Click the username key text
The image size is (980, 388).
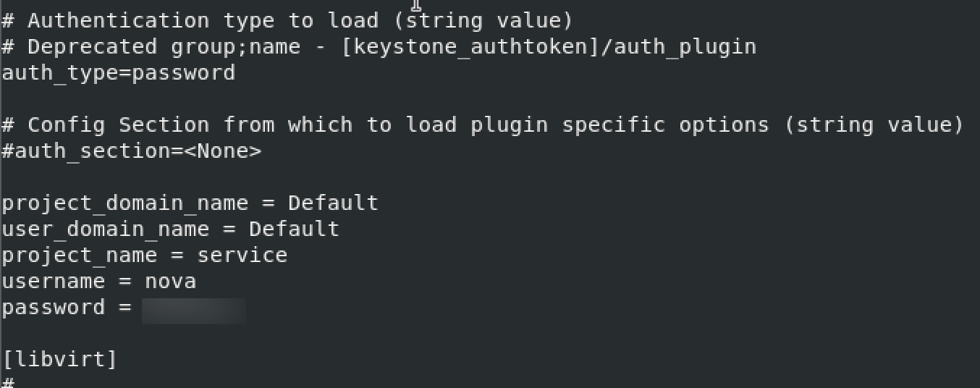54,281
